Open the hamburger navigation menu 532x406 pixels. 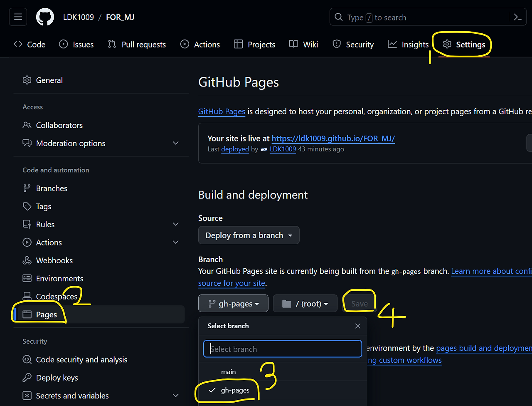click(x=17, y=17)
